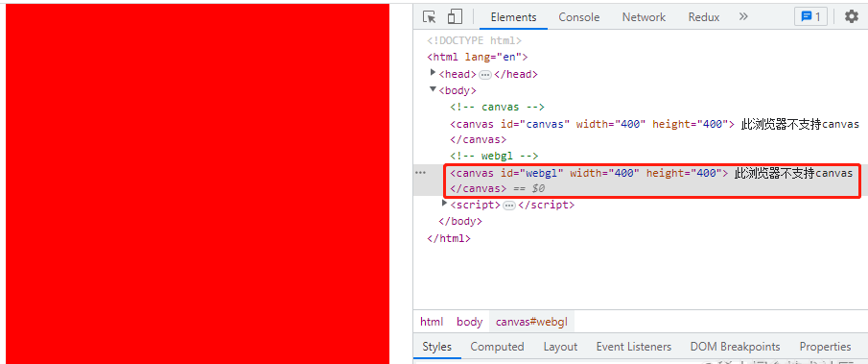Select the closing </body> tag
Screen dimensions: 868x364
[x=460, y=222]
